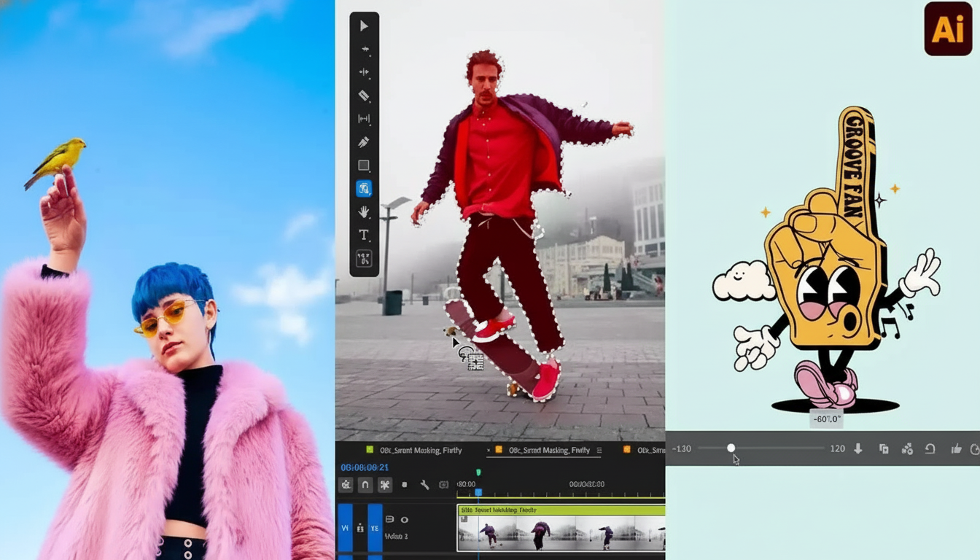Open the panel menu beside the sequence tab

[600, 449]
